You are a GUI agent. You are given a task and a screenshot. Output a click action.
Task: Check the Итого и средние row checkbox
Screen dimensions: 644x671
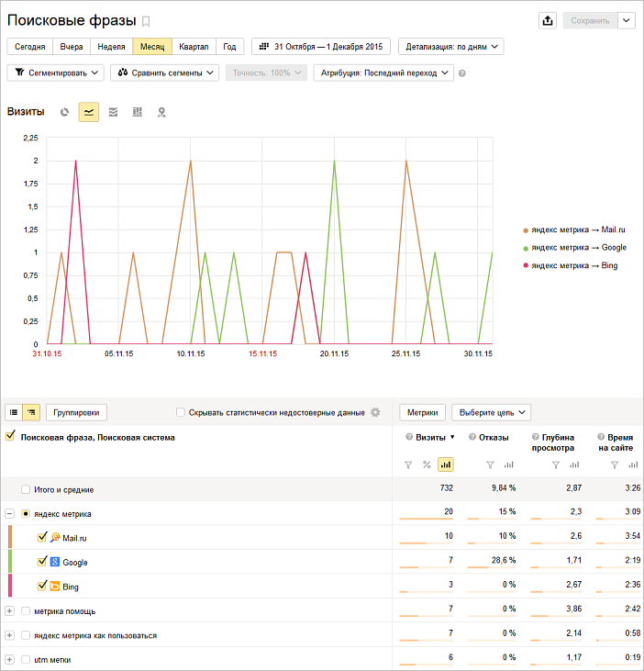[26, 489]
